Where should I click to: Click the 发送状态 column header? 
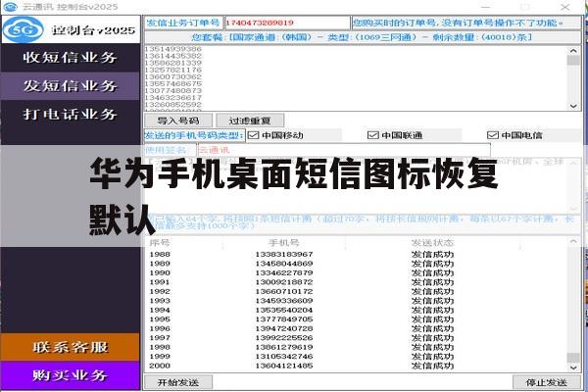coord(432,243)
